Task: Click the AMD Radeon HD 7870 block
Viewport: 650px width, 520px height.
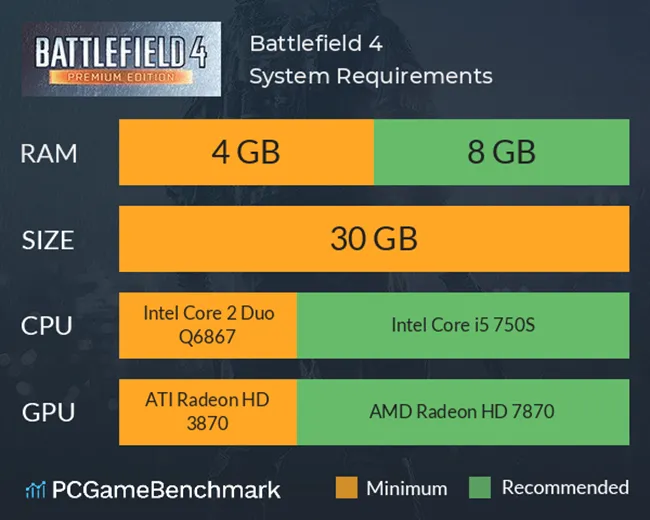Action: [x=463, y=412]
